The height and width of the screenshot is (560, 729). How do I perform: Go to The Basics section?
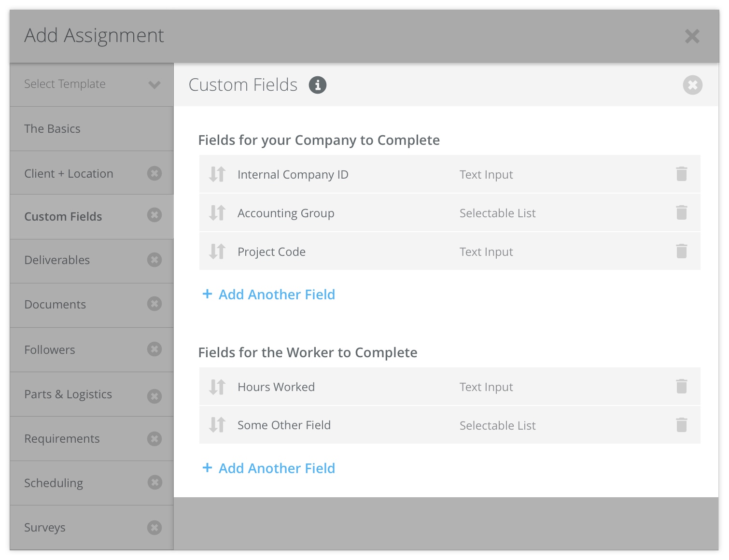tap(53, 129)
